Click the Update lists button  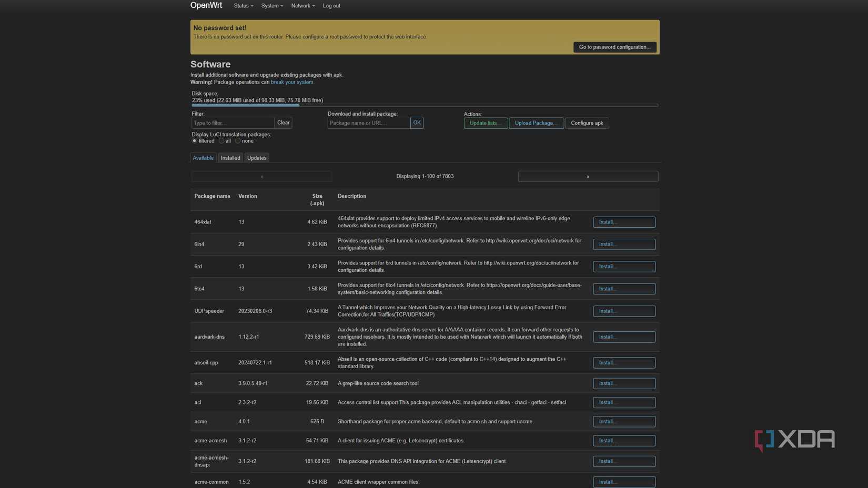point(486,123)
